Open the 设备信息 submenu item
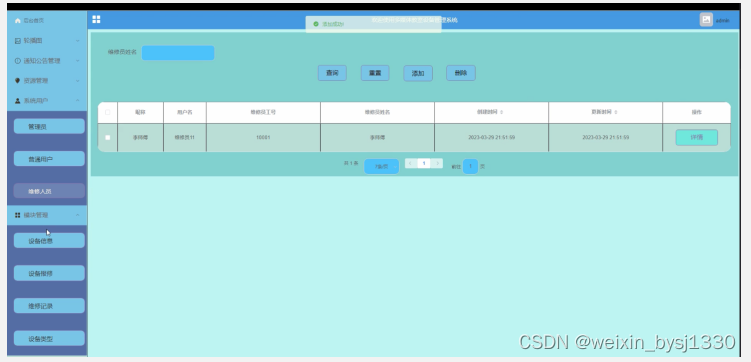Viewport: 751px width, 362px height. [49, 240]
